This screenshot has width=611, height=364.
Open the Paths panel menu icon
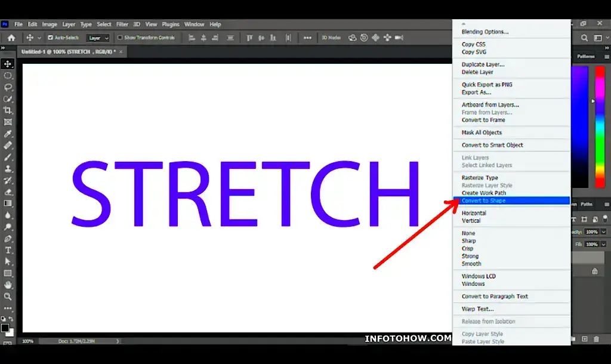[x=607, y=204]
